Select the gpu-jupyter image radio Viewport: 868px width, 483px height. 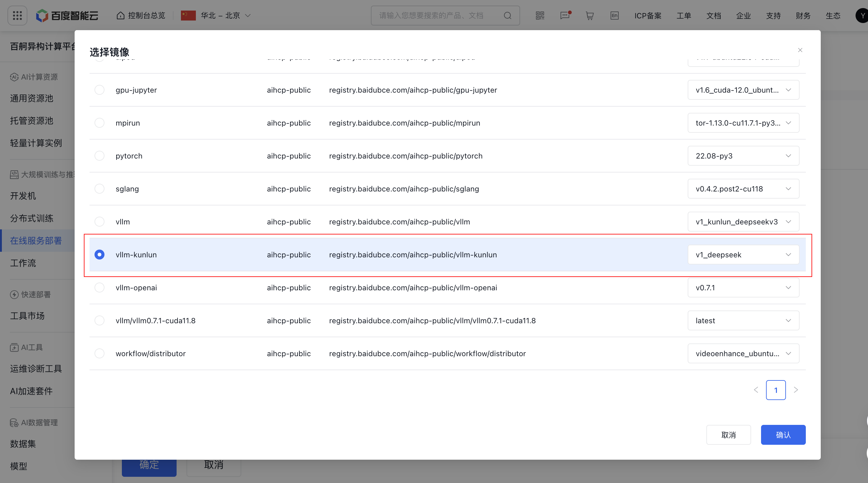point(99,90)
